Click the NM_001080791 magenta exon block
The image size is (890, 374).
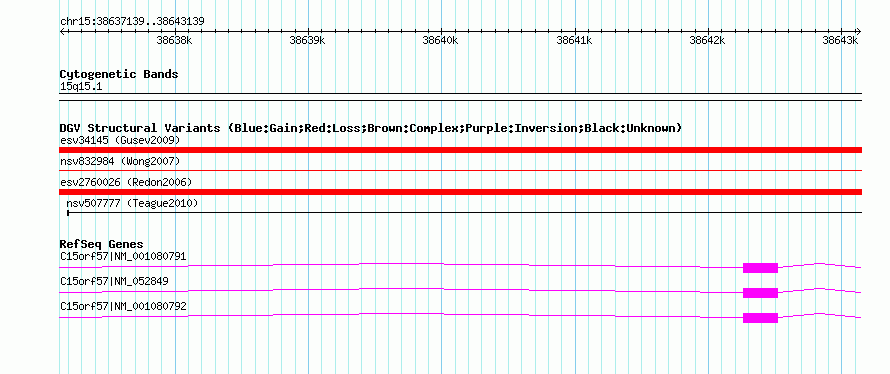760,268
